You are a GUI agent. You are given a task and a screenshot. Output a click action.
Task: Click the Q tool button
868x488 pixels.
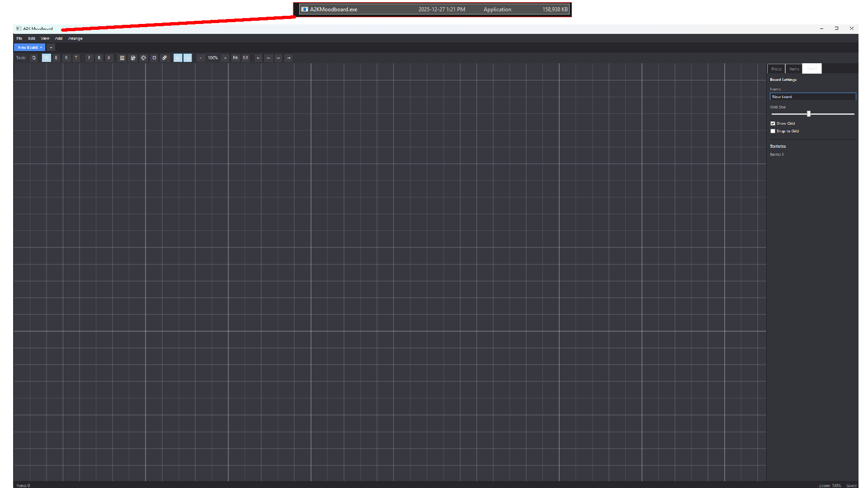tap(34, 58)
